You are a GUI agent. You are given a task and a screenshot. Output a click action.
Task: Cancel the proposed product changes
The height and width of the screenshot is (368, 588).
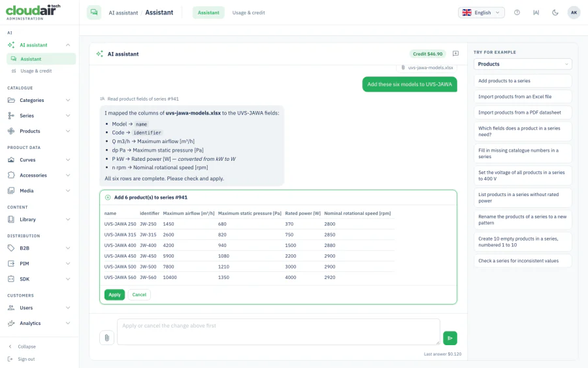click(x=139, y=295)
